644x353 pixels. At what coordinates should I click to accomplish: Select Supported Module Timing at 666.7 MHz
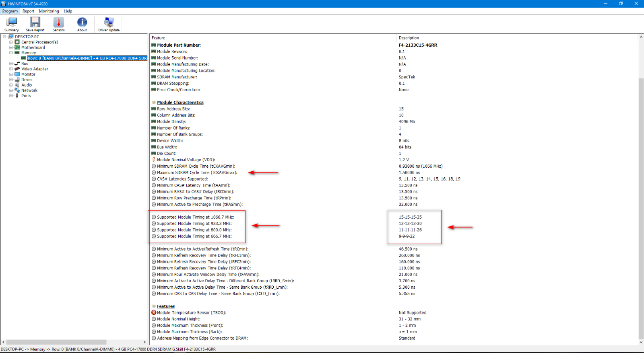[x=394, y=236]
